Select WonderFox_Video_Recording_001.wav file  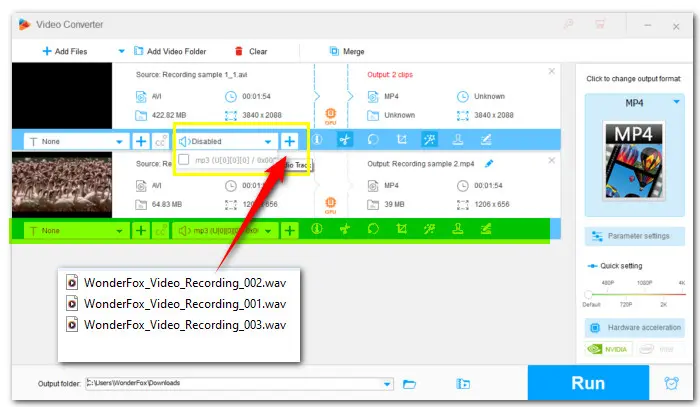(176, 304)
